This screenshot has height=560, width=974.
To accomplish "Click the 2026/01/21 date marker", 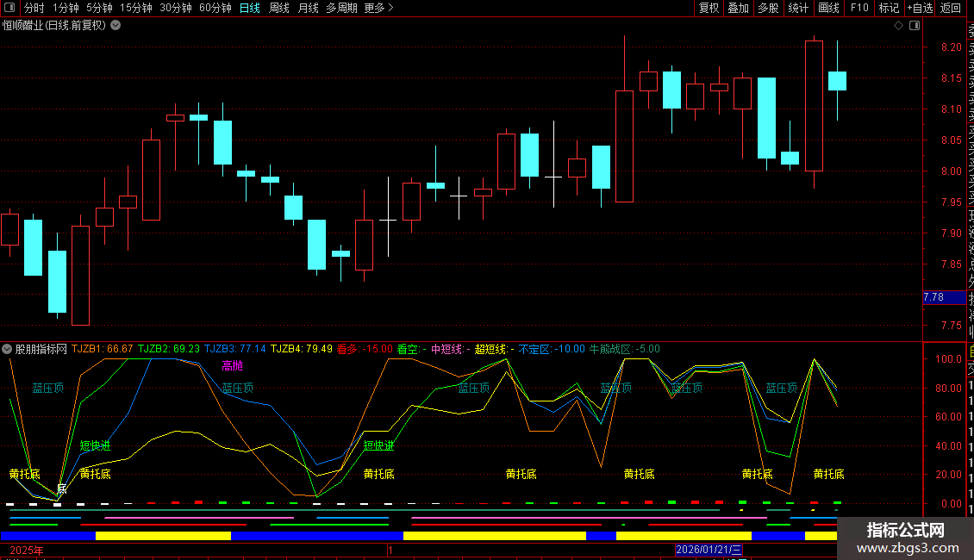I will point(709,550).
